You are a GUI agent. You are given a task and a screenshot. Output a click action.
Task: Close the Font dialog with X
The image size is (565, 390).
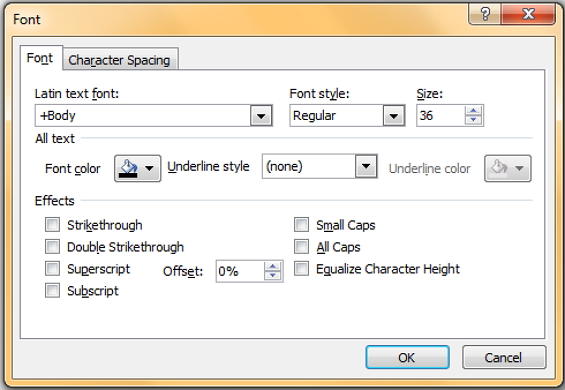(x=528, y=14)
